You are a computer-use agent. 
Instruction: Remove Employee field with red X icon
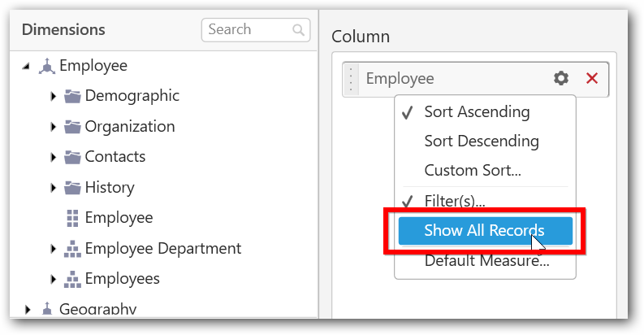[592, 78]
